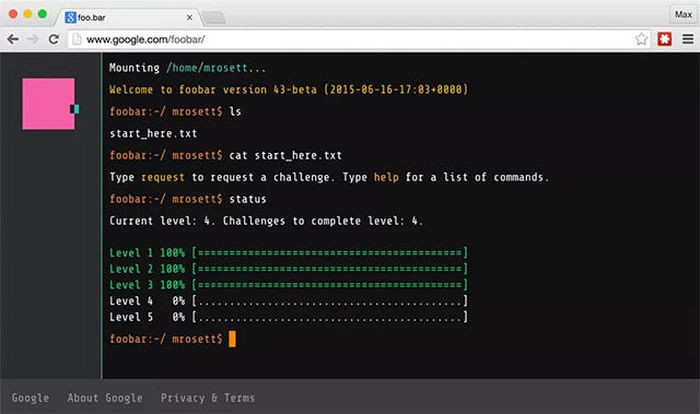Open the Google link in the footer

(x=30, y=398)
